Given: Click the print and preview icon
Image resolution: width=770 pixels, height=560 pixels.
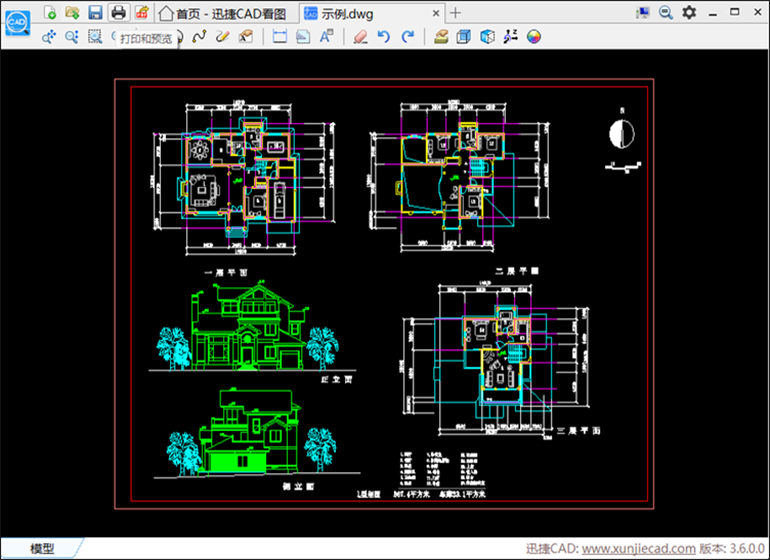Looking at the screenshot, I should coord(118,12).
